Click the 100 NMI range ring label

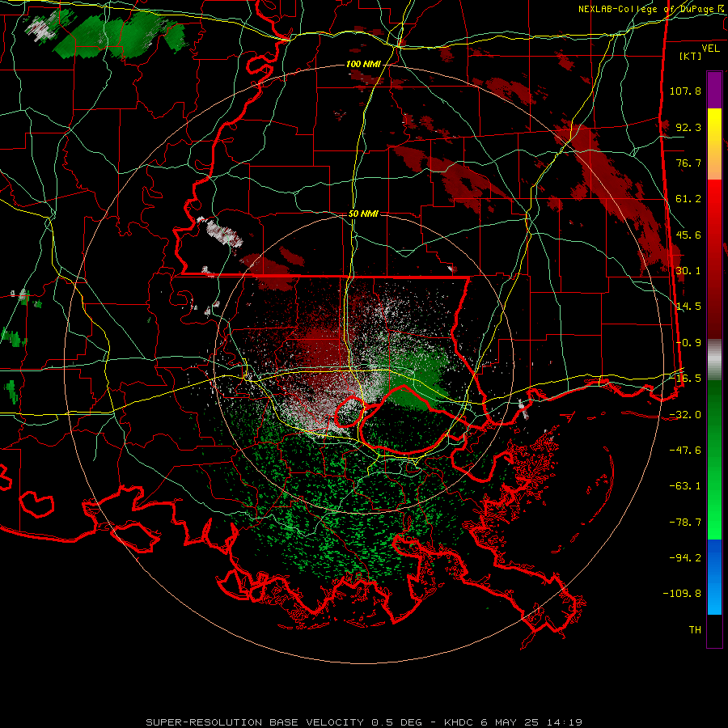(x=363, y=64)
